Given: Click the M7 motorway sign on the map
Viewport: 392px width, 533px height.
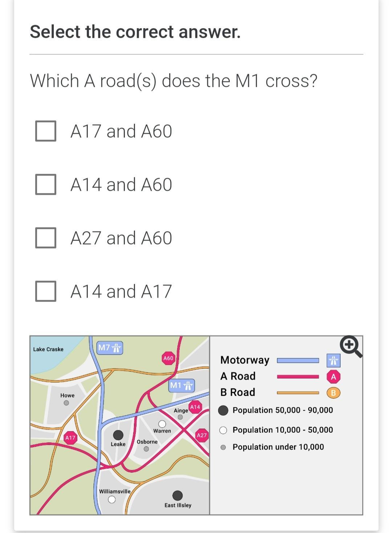Looking at the screenshot, I should coord(110,348).
